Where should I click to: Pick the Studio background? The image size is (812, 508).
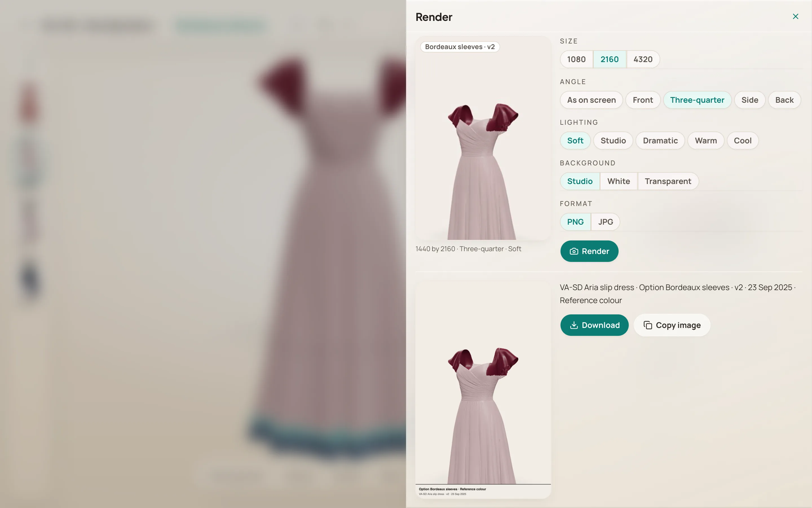tap(580, 181)
